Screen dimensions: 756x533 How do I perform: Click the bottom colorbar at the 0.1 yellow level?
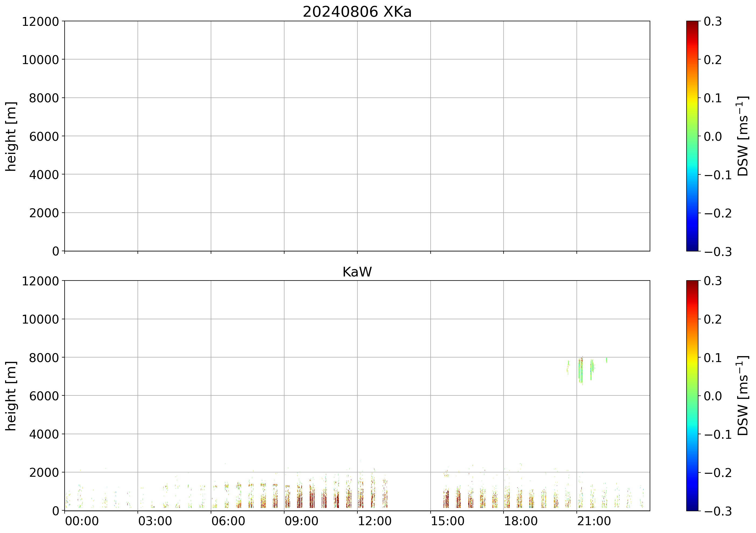692,357
